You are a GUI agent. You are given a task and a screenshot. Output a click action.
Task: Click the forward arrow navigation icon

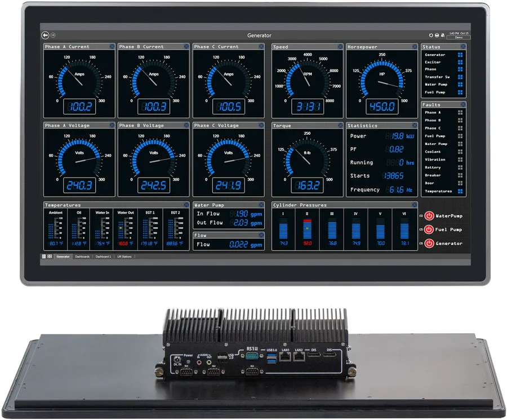click(x=53, y=36)
